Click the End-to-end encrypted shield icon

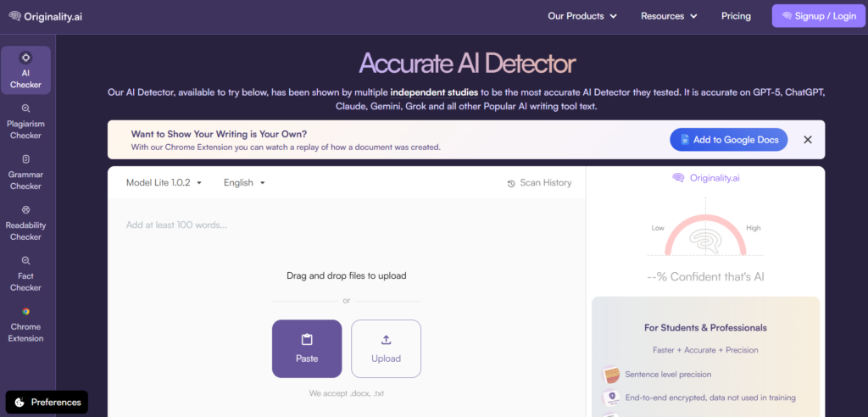pos(610,398)
